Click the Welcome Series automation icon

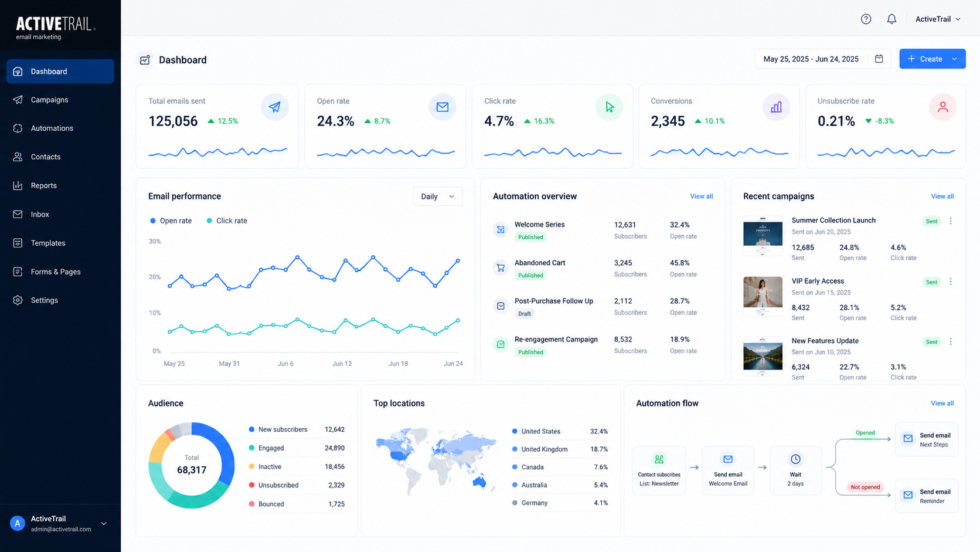501,230
